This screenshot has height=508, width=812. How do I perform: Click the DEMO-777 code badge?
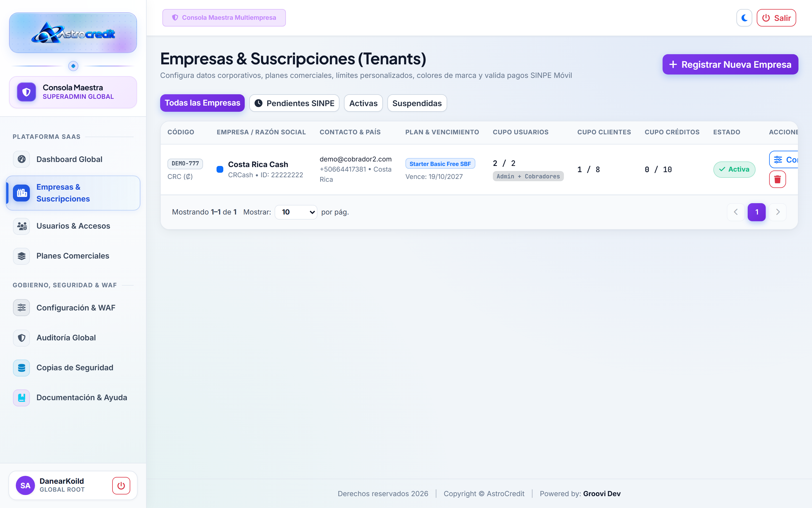tap(185, 164)
